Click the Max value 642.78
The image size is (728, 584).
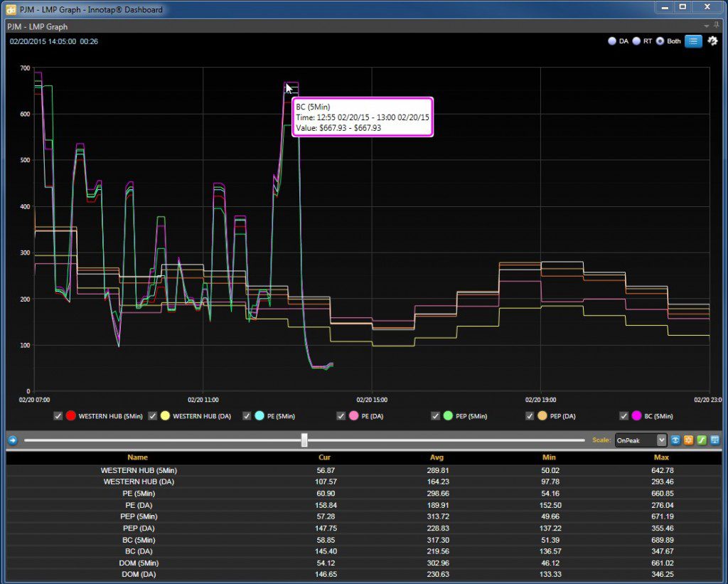[662, 471]
